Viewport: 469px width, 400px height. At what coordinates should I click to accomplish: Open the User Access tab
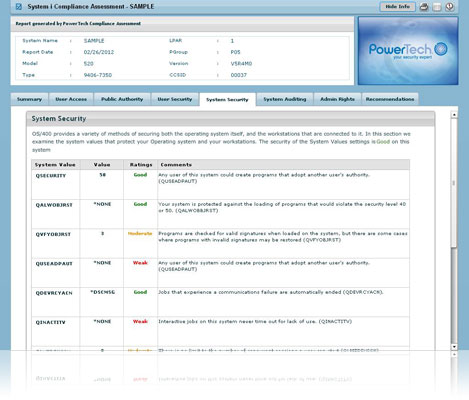coord(71,99)
